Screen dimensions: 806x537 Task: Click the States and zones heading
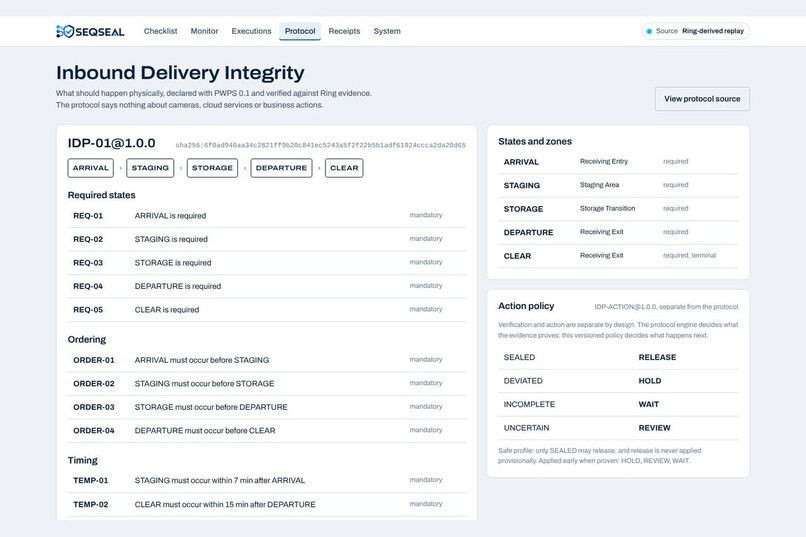point(535,141)
